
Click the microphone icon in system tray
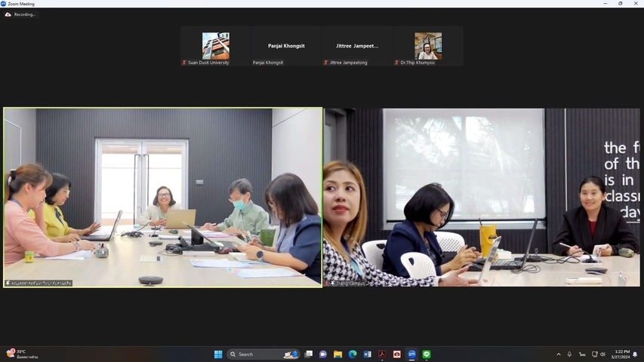coord(569,354)
